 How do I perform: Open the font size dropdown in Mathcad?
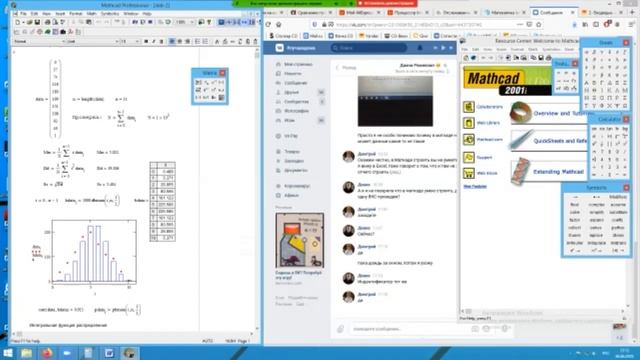(x=130, y=41)
